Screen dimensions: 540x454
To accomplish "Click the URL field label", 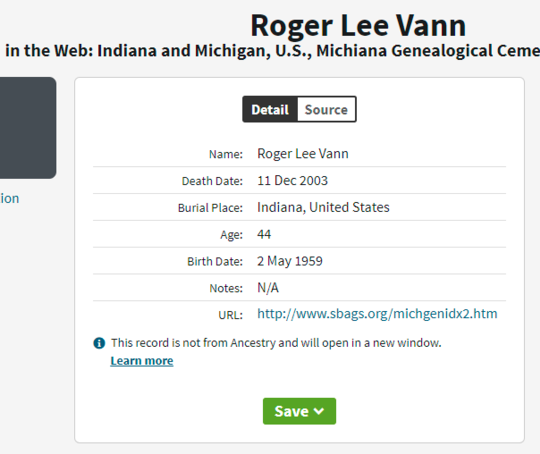I will click(230, 315).
